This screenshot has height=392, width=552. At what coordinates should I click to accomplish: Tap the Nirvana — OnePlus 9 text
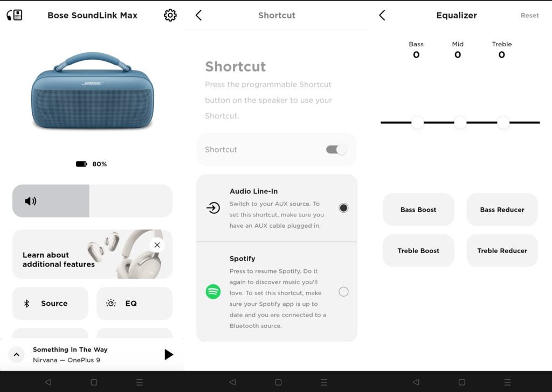point(66,360)
